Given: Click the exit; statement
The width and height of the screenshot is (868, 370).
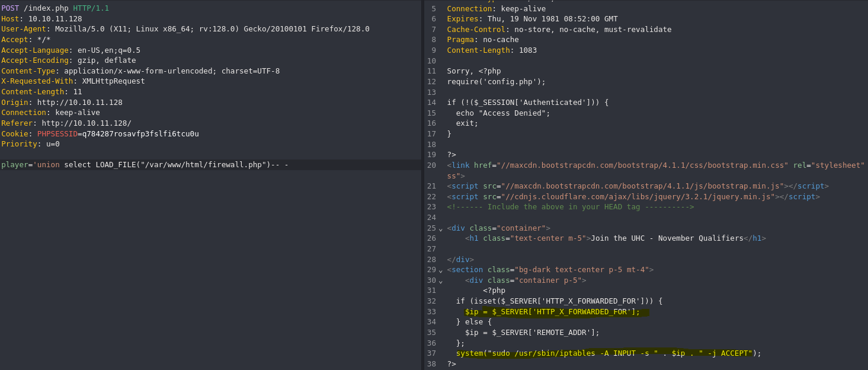Looking at the screenshot, I should [x=467, y=123].
